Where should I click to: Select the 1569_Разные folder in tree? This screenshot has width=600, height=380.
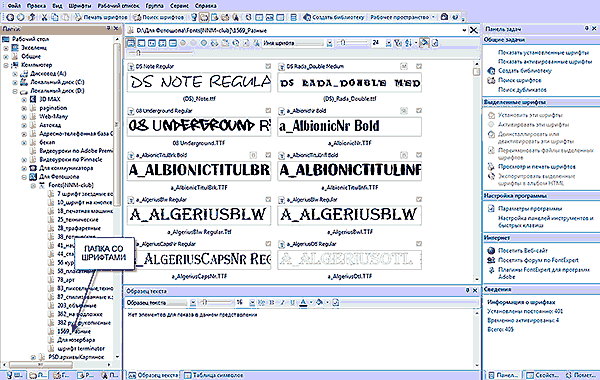click(x=74, y=331)
